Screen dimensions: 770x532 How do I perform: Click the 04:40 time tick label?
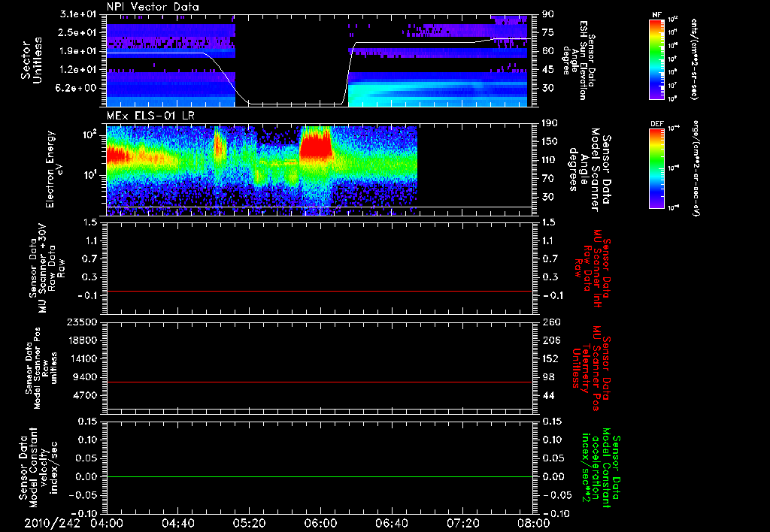point(177,523)
